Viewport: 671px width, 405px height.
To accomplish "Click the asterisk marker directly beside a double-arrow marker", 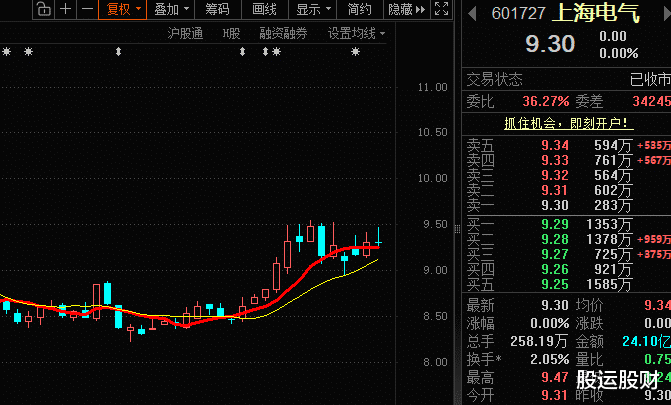I will (x=277, y=52).
